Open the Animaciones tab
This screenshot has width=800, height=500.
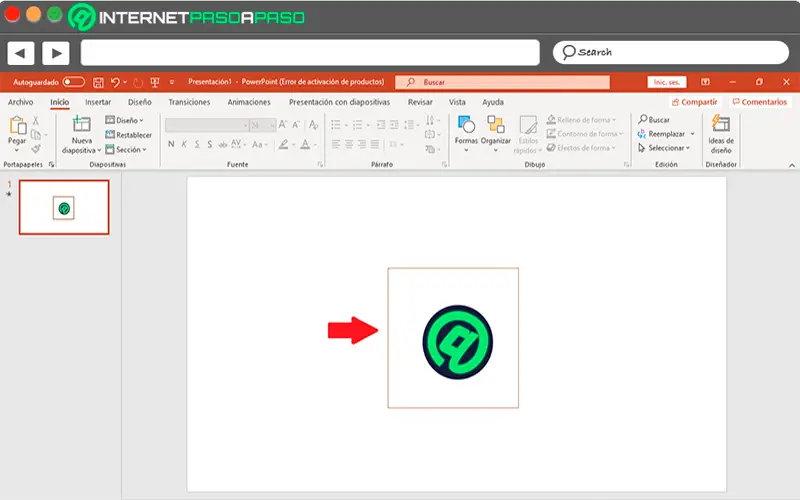pyautogui.click(x=249, y=102)
